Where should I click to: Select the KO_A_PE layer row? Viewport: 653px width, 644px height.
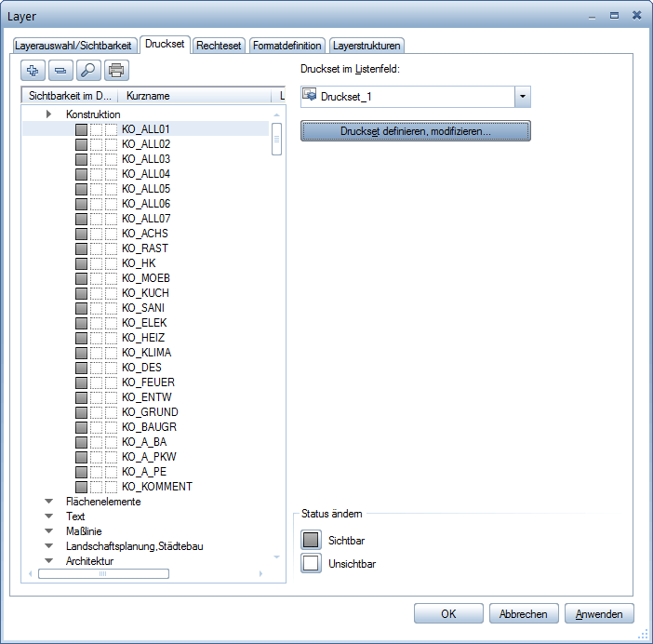[x=146, y=472]
